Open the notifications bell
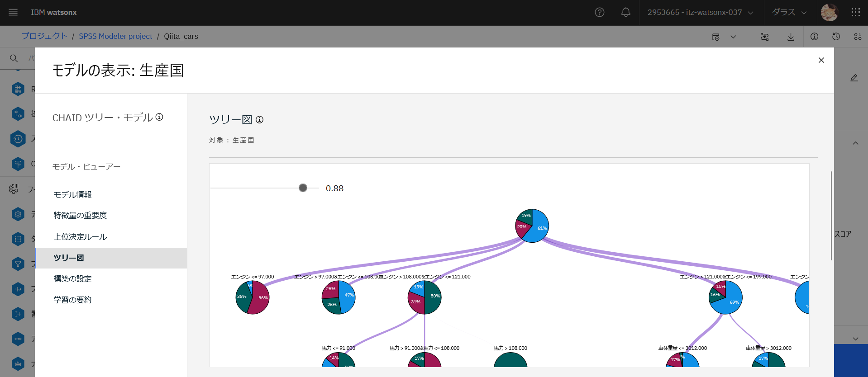 tap(626, 12)
